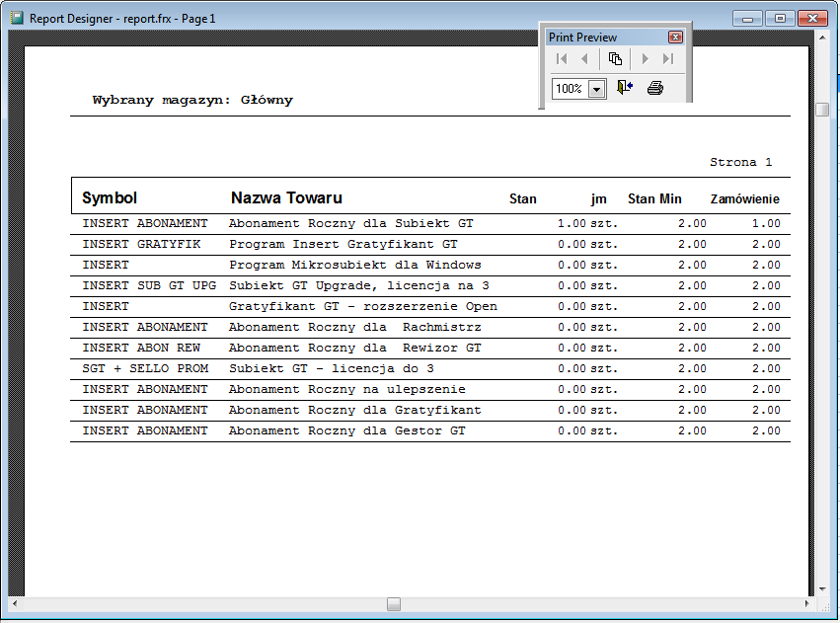The image size is (840, 623).
Task: Click the 'INSERT GRATYFIK' symbol cell
Action: 141,244
